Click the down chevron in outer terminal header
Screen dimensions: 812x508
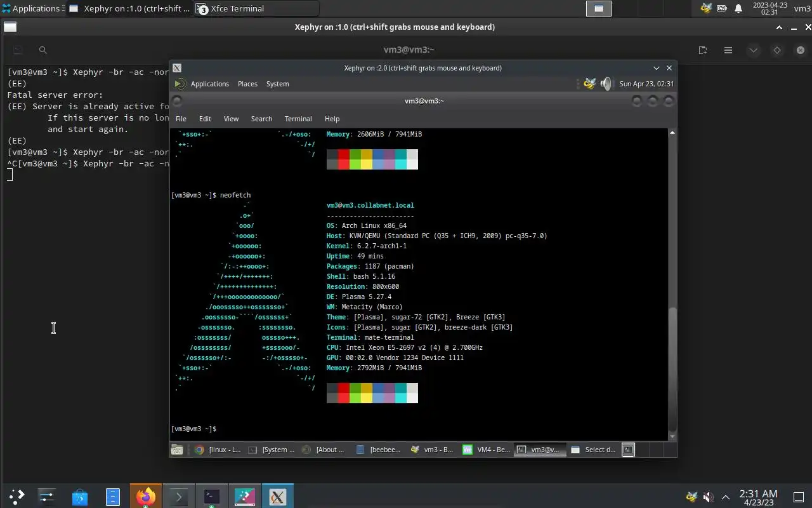(x=754, y=50)
